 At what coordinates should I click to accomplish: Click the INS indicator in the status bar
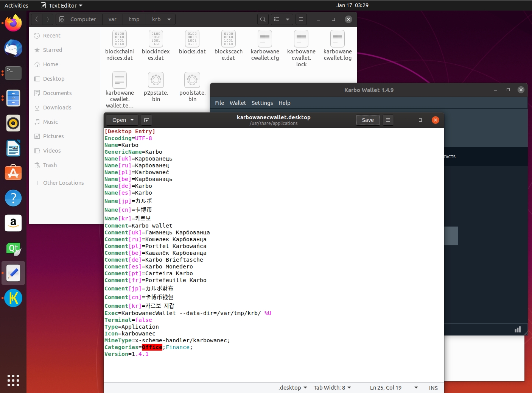[433, 388]
